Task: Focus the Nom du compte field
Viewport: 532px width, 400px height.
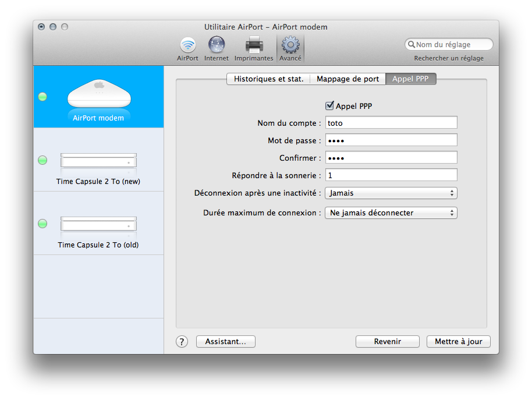Action: click(391, 123)
